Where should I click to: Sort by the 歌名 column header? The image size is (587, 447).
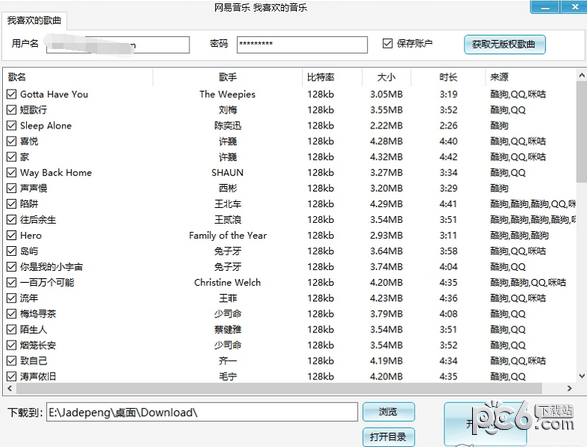pos(79,77)
